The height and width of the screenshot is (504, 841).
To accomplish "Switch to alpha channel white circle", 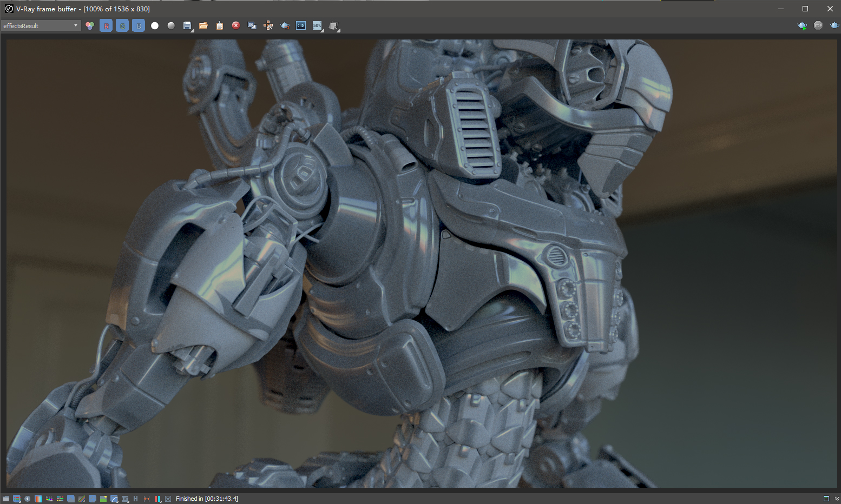I will tap(155, 25).
